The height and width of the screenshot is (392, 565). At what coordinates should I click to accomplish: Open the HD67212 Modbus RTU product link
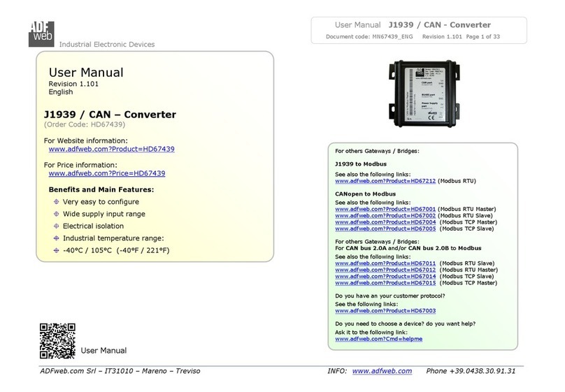click(385, 181)
